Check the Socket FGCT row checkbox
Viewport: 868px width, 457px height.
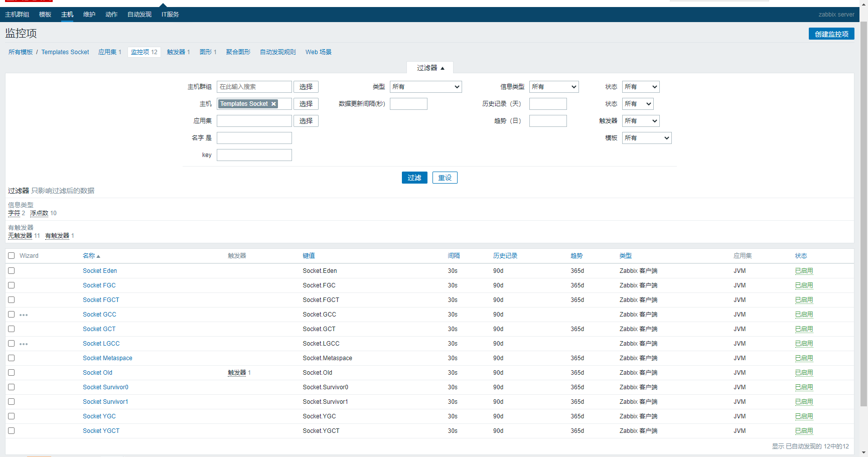(x=12, y=300)
